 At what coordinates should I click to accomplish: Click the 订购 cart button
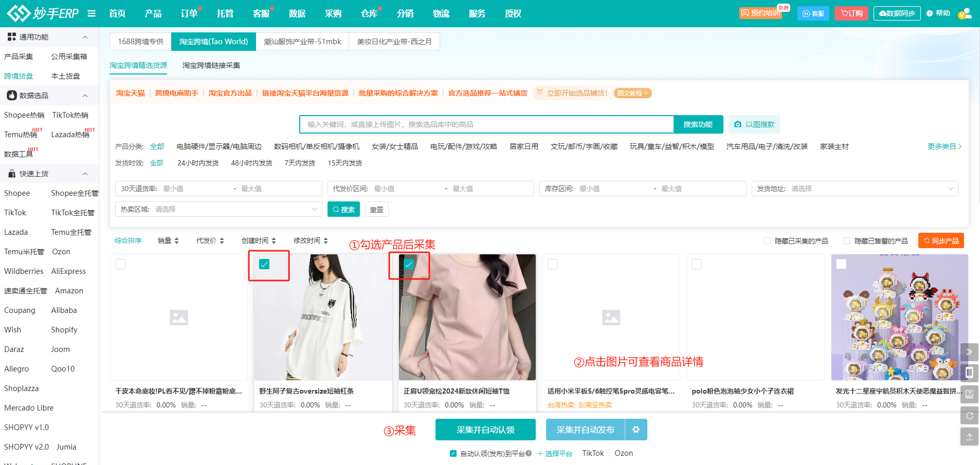tap(851, 13)
